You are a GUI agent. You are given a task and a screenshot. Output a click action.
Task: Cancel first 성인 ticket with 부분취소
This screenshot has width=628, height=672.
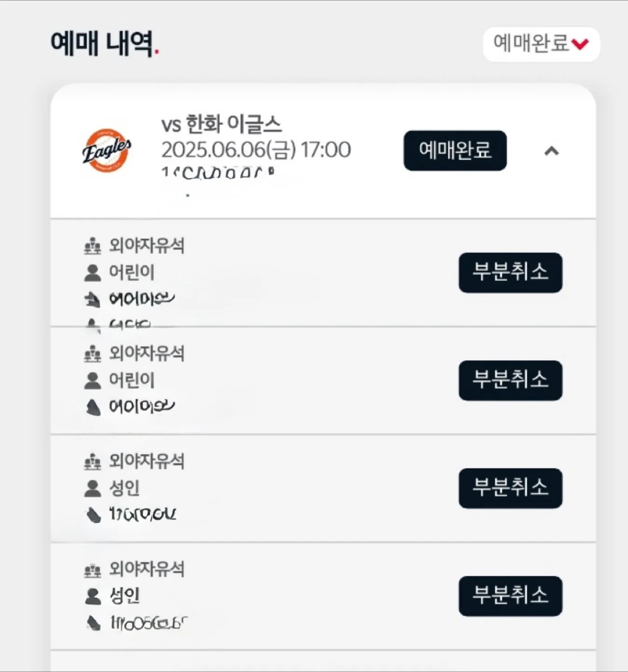pos(510,488)
